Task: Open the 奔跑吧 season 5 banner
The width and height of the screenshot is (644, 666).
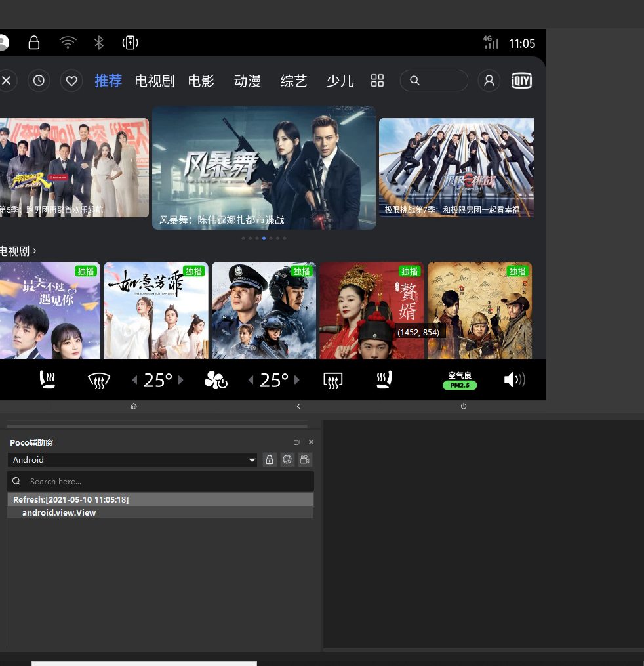Action: coord(74,168)
